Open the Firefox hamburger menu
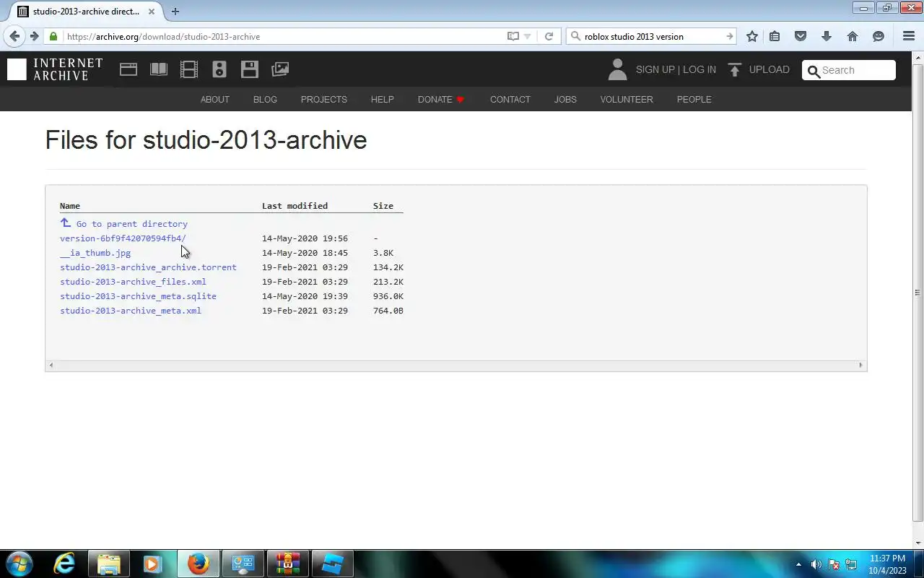Viewport: 924px width, 578px height. click(x=909, y=36)
